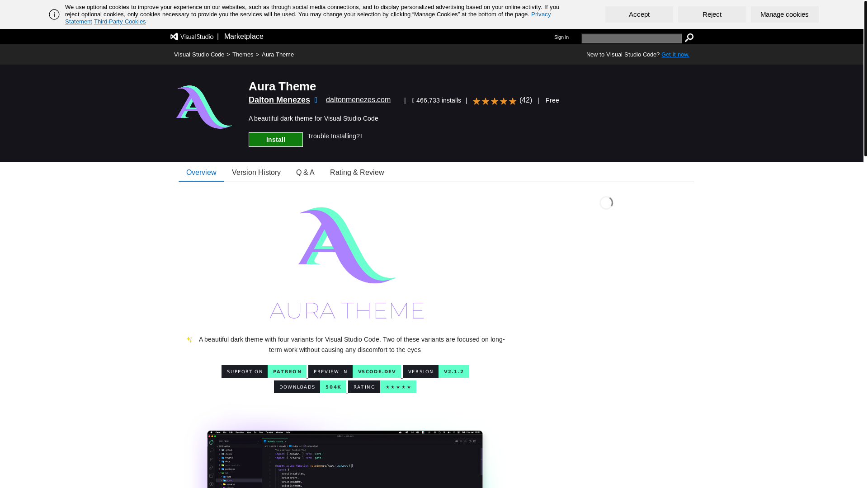Open the Rating & Review tab
The image size is (868, 488).
(x=357, y=172)
